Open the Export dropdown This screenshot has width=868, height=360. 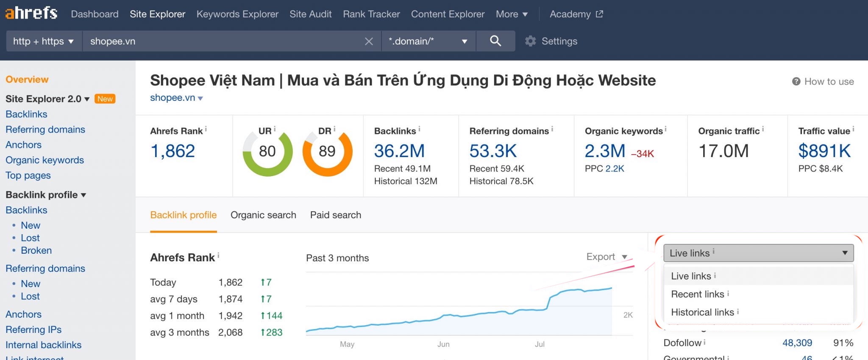[x=606, y=257]
